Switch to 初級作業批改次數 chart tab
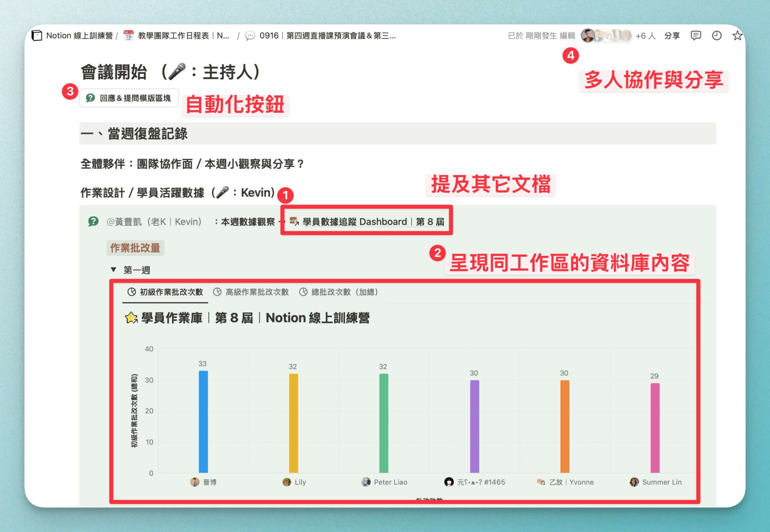Viewport: 770px width, 532px height. (165, 292)
